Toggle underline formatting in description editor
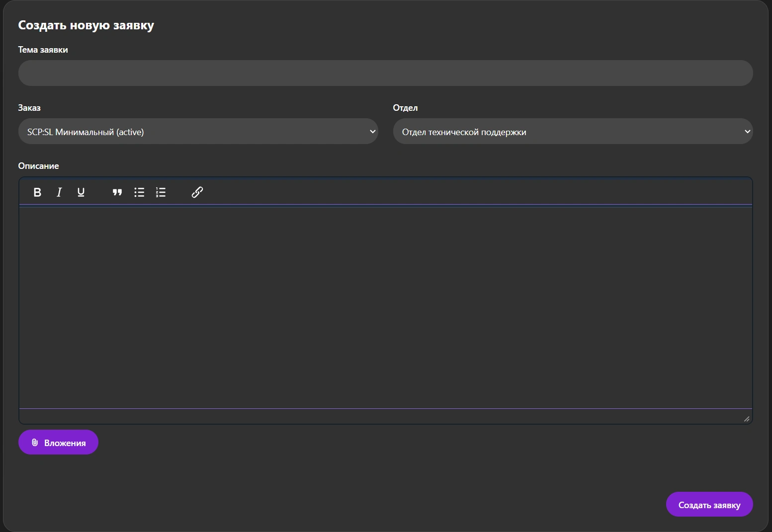Screen dimensions: 772x532 81,192
